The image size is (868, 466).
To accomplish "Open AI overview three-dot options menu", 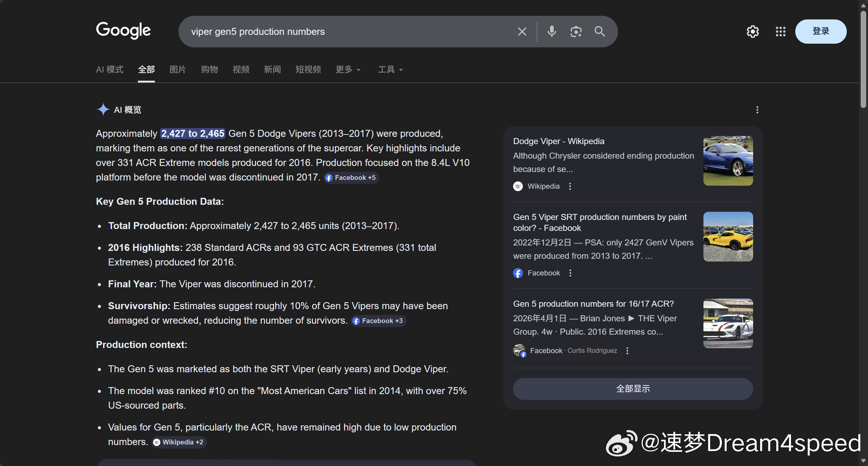I will pos(757,110).
